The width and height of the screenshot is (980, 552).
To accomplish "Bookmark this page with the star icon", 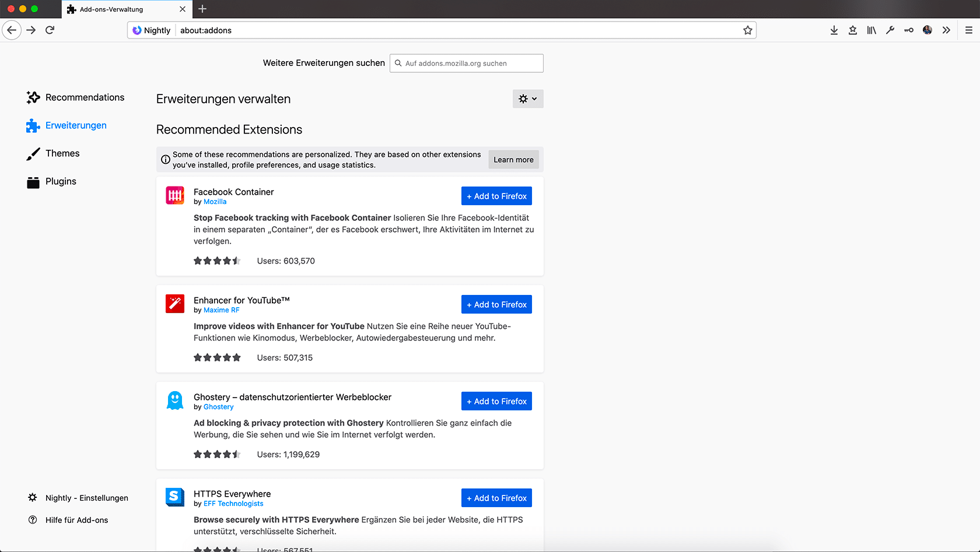I will [x=748, y=30].
